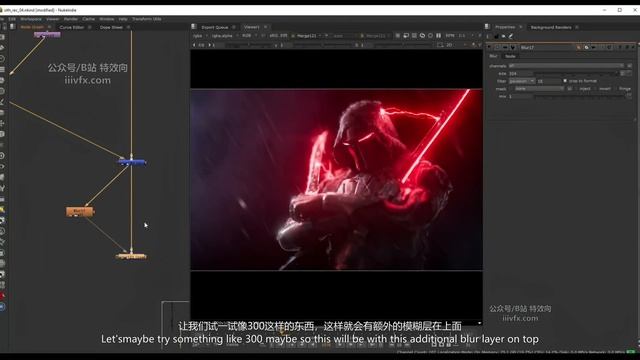Close the Viewer1 tab

tap(265, 27)
